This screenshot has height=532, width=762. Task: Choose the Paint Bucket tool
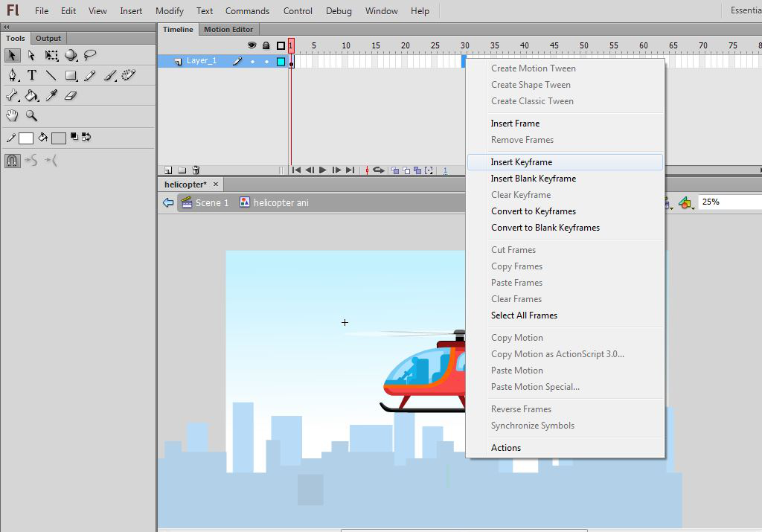coord(32,95)
